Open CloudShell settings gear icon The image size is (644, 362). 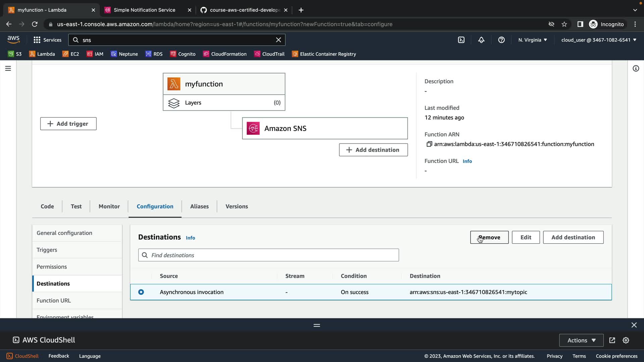[626, 340]
